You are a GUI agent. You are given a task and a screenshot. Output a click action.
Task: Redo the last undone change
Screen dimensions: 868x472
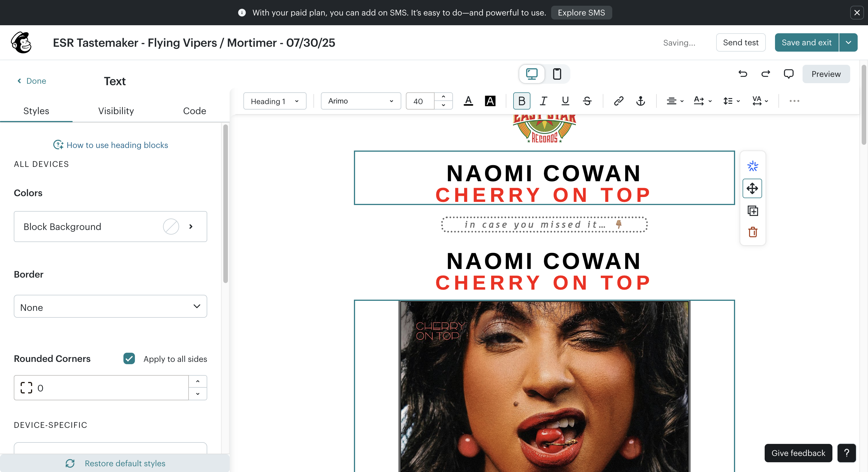766,74
